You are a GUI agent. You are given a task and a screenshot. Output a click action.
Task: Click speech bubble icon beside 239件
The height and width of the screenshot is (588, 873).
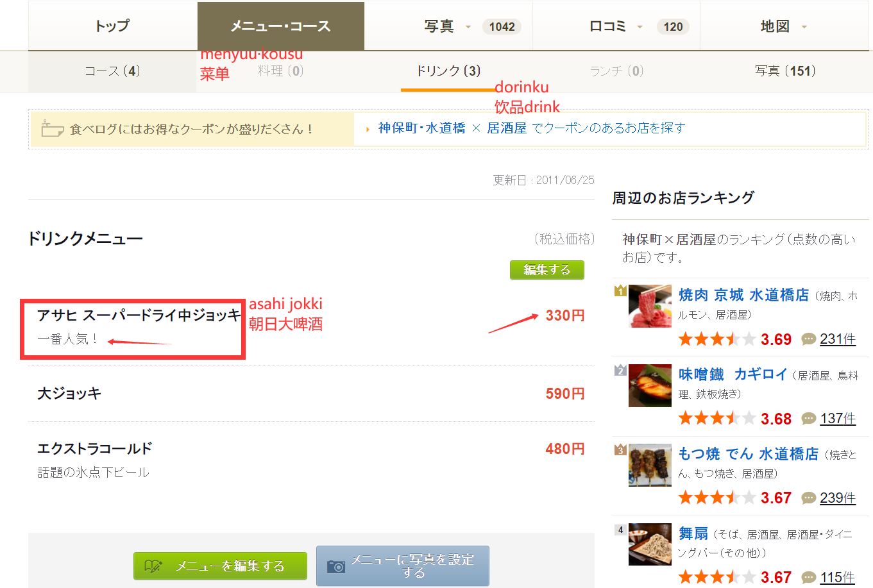click(x=809, y=498)
